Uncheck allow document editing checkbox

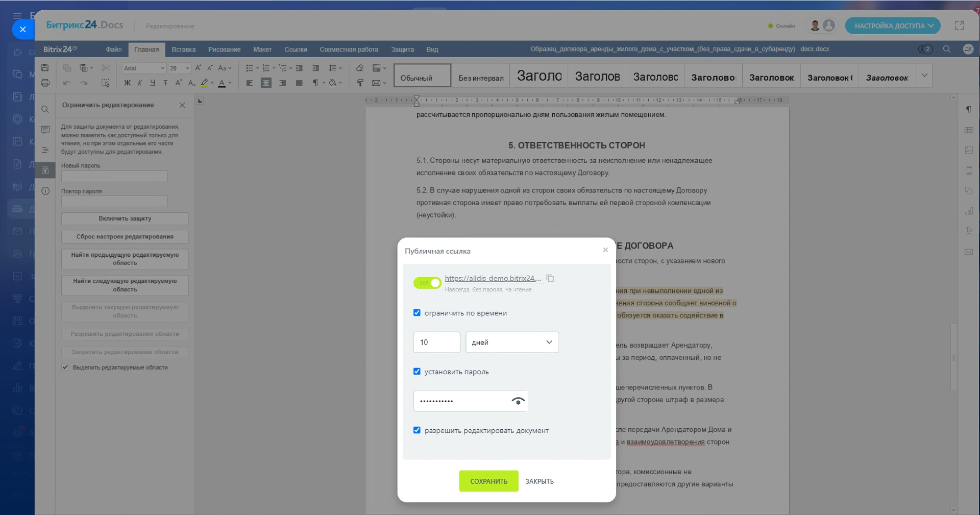pyautogui.click(x=417, y=430)
